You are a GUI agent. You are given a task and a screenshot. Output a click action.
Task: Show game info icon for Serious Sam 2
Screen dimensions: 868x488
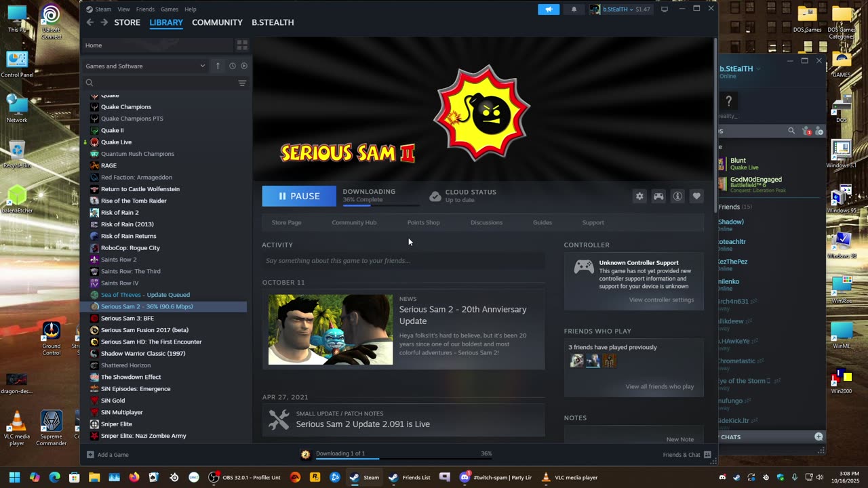(x=677, y=196)
